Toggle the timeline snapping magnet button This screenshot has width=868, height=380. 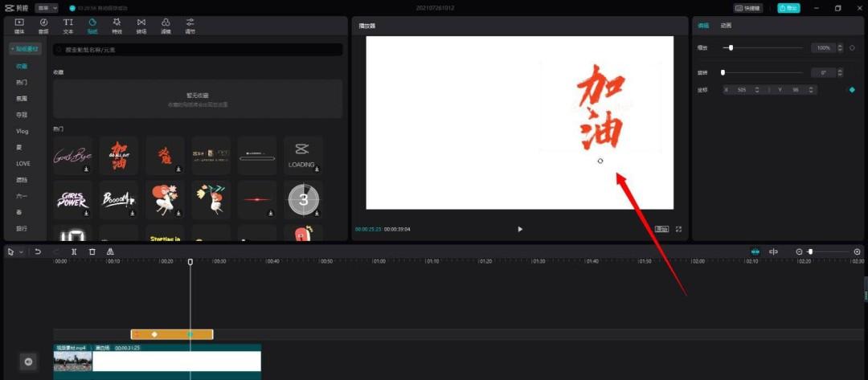[x=755, y=251]
